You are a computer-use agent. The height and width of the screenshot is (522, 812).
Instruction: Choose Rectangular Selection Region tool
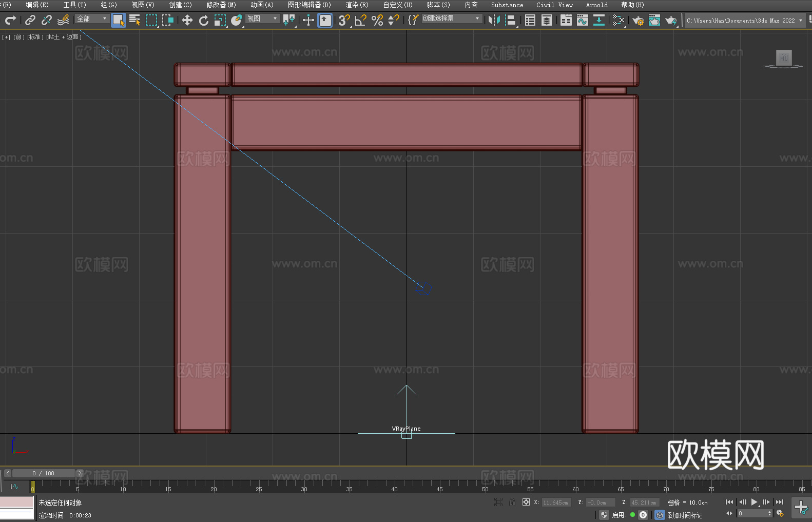(151, 20)
